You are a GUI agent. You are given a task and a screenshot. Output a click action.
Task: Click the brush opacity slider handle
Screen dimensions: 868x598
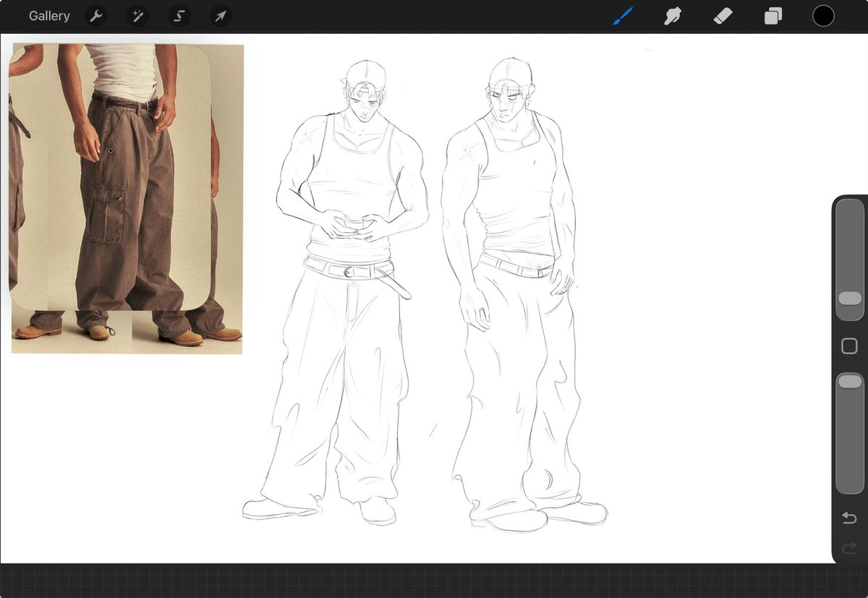coord(850,381)
